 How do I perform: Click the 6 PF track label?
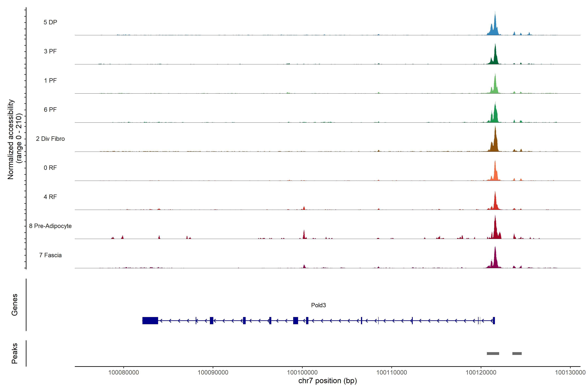[x=50, y=109]
